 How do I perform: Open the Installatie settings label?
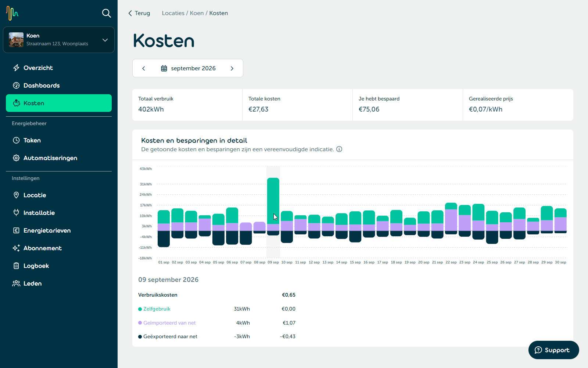(39, 213)
